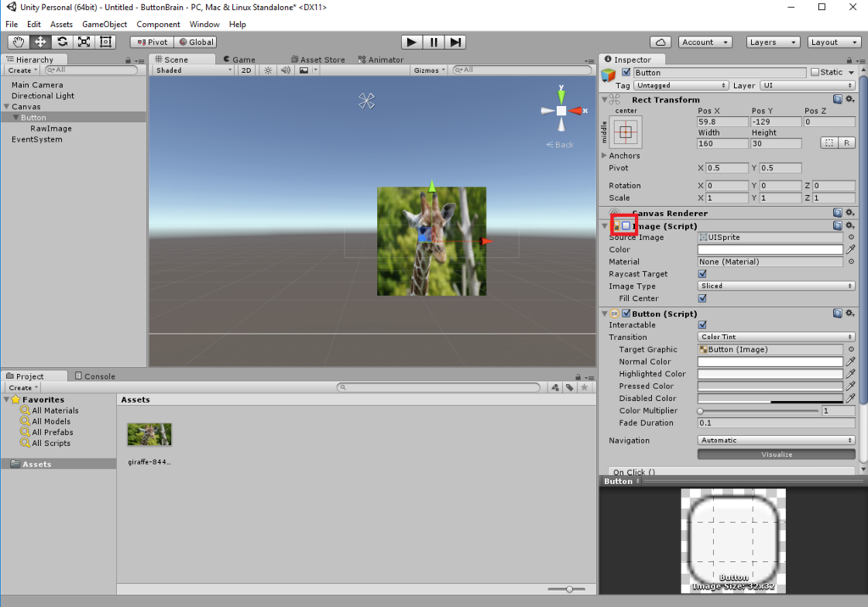Screen dimensions: 868x607
Task: Select RawImage in Hierarchy
Action: point(51,129)
